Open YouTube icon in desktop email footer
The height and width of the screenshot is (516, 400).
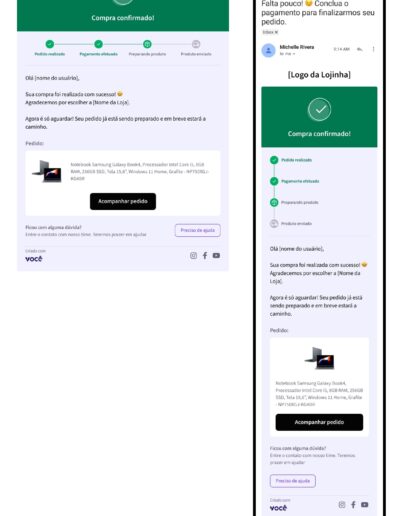(216, 256)
